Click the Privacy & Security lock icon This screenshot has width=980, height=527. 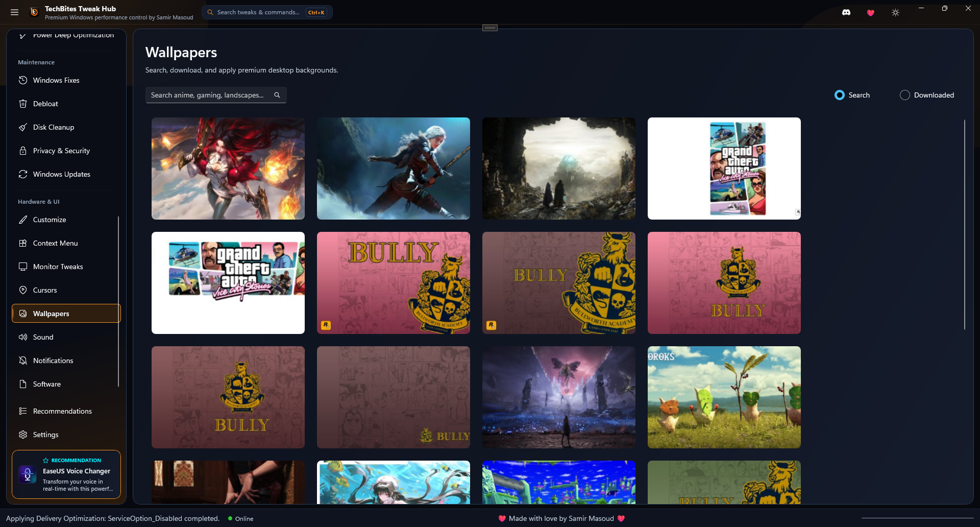click(23, 151)
